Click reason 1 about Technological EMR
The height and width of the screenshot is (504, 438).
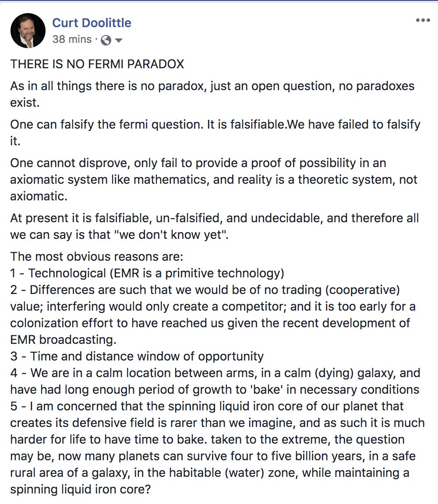tap(147, 273)
